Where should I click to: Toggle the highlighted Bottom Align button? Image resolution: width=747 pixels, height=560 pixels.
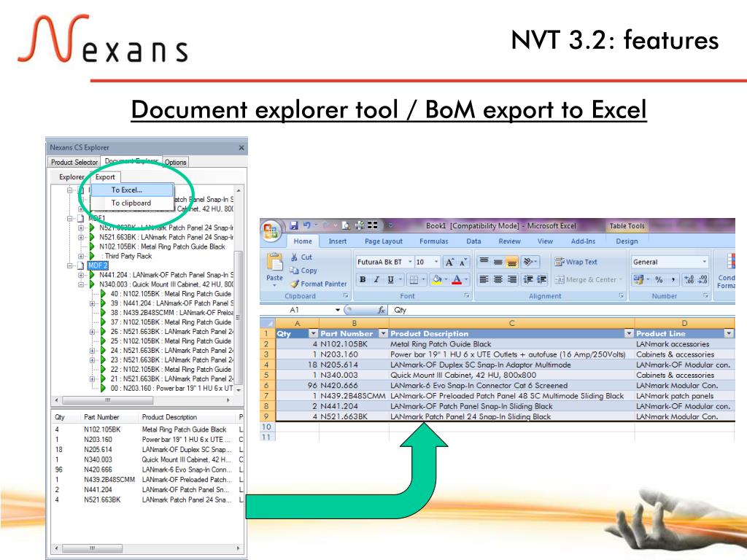click(511, 262)
